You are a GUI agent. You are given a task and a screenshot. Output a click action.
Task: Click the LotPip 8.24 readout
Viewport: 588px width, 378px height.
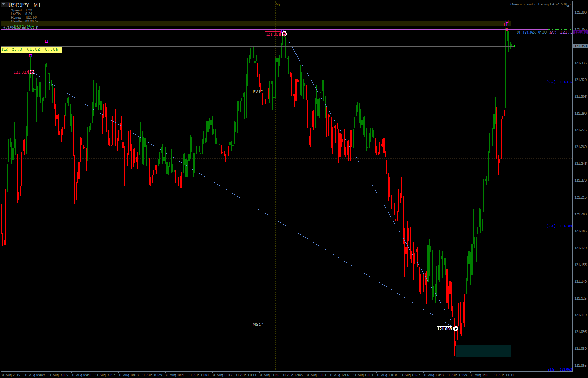click(x=22, y=14)
